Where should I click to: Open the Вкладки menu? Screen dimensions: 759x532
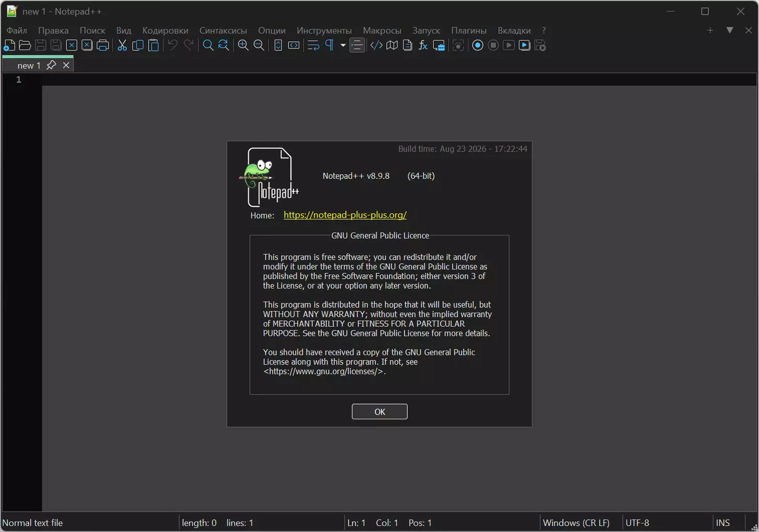(514, 30)
